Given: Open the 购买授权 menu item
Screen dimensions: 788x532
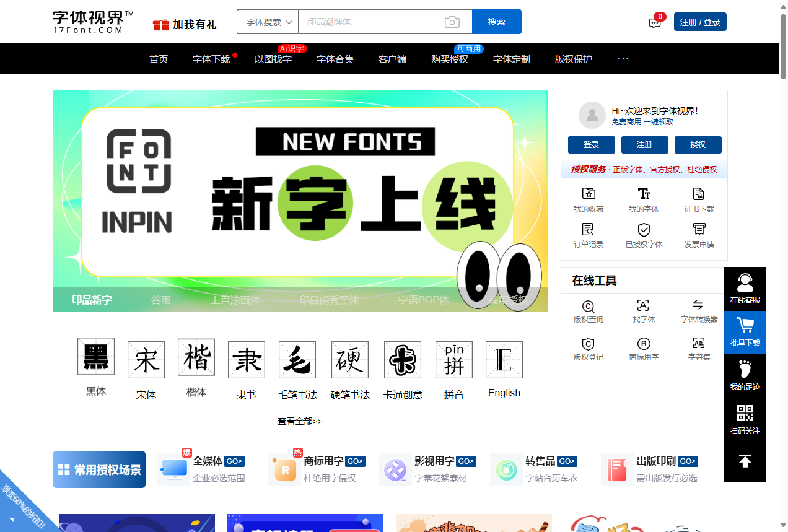Looking at the screenshot, I should pyautogui.click(x=450, y=59).
